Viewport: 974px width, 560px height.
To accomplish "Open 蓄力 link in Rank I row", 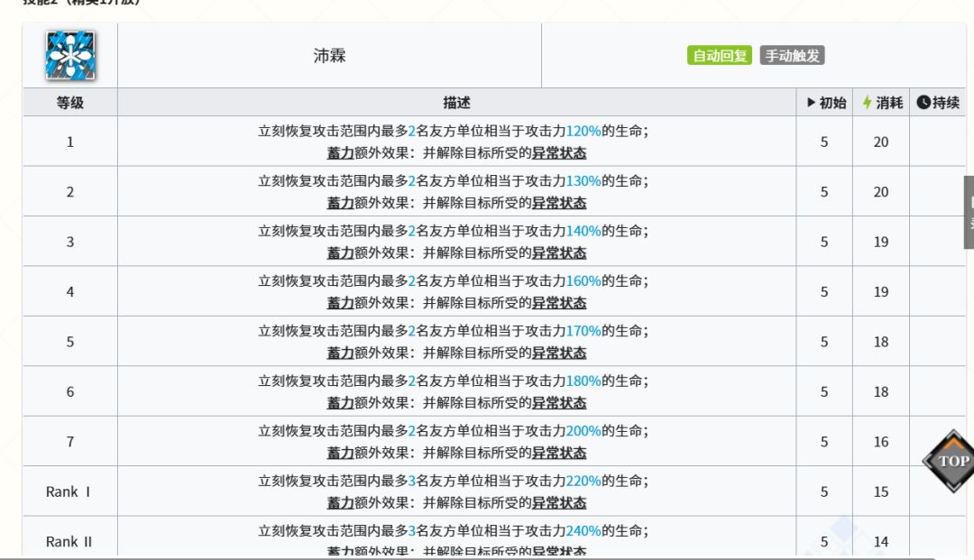I will (x=340, y=503).
